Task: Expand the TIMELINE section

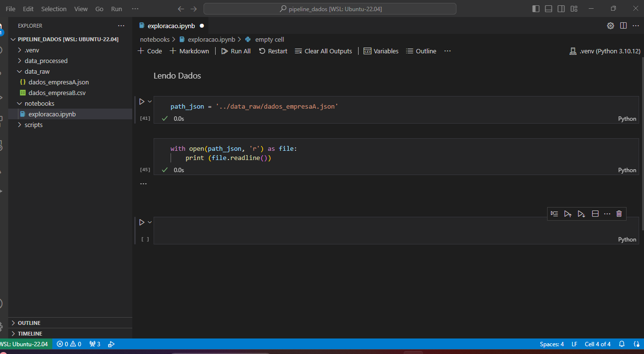Action: click(70, 334)
